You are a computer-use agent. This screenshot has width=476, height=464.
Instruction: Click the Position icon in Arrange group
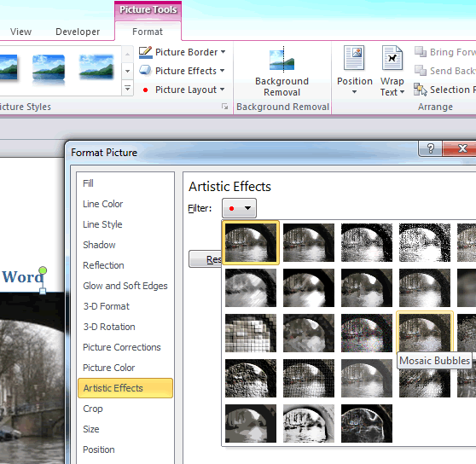tap(354, 58)
